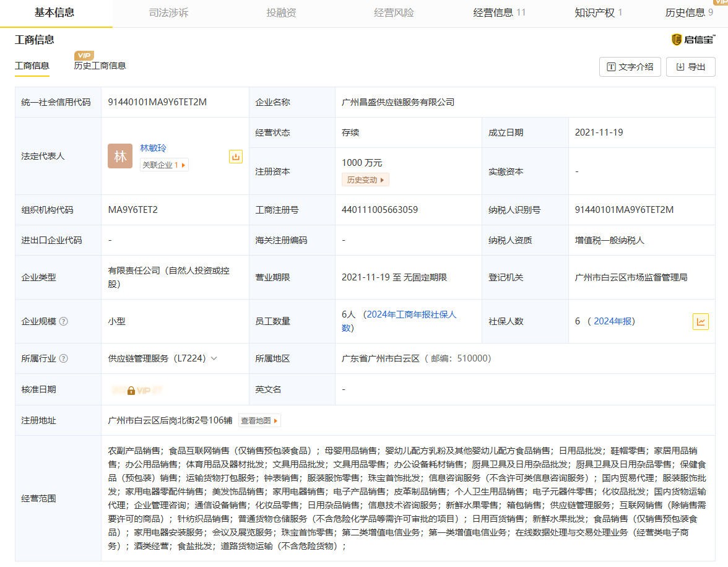Expand 历史变动 for registered capital
This screenshot has width=728, height=567.
click(x=365, y=180)
